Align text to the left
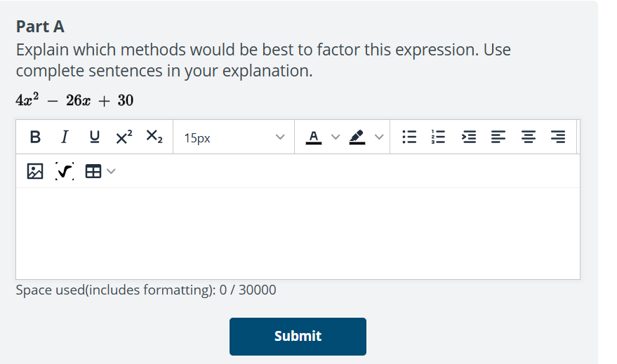The image size is (617, 364). (x=498, y=137)
